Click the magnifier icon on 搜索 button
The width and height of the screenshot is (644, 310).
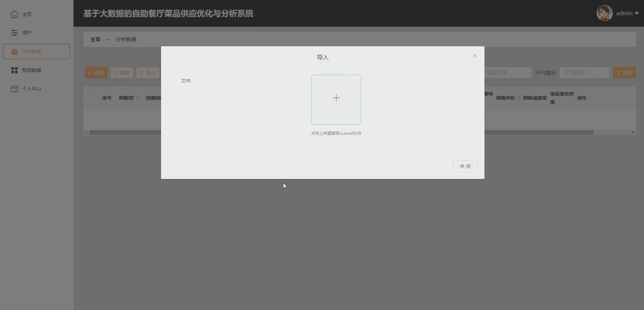[617, 72]
